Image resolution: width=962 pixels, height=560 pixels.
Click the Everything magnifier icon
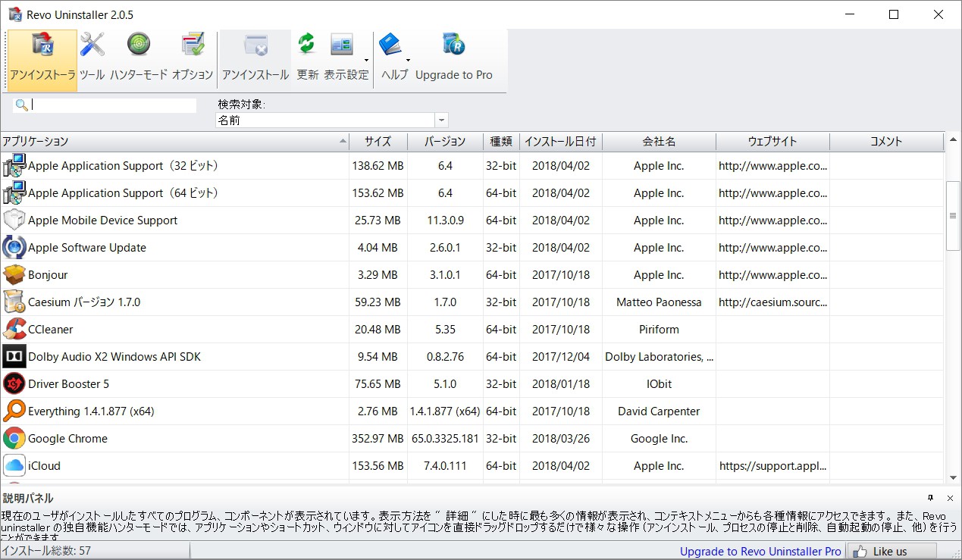[14, 411]
